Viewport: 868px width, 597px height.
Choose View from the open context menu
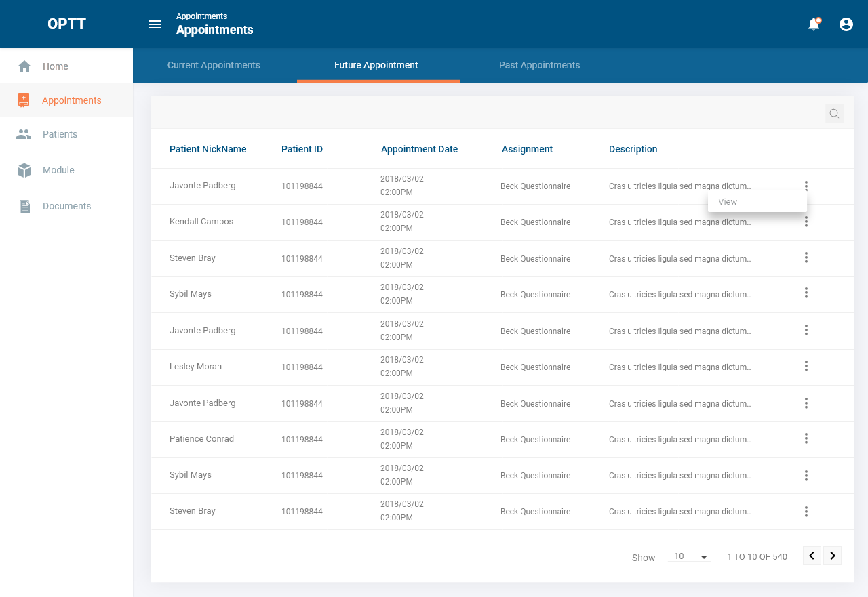[x=728, y=202]
